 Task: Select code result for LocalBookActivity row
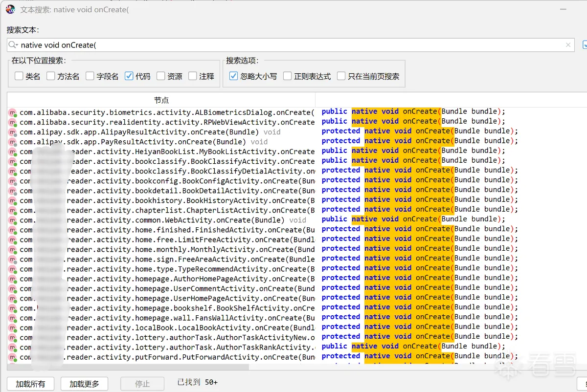pyautogui.click(x=419, y=327)
